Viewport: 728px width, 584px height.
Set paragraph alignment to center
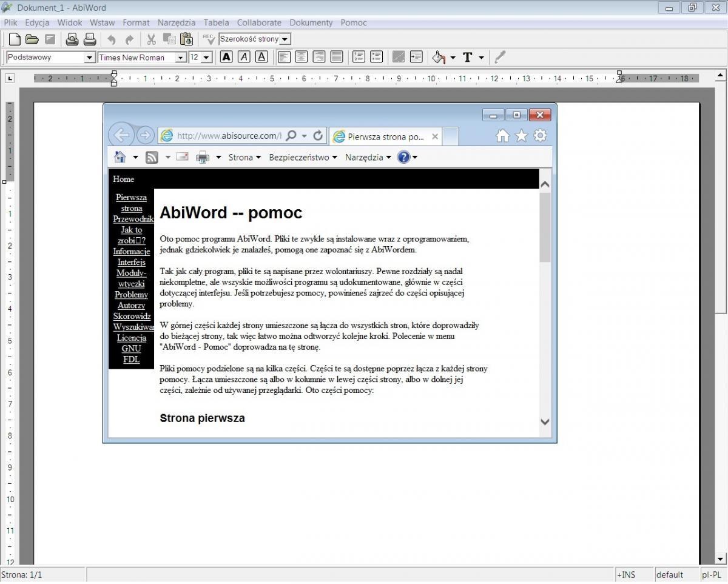tap(302, 57)
